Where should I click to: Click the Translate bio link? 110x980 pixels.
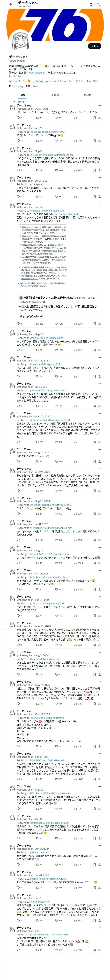click(x=15, y=76)
